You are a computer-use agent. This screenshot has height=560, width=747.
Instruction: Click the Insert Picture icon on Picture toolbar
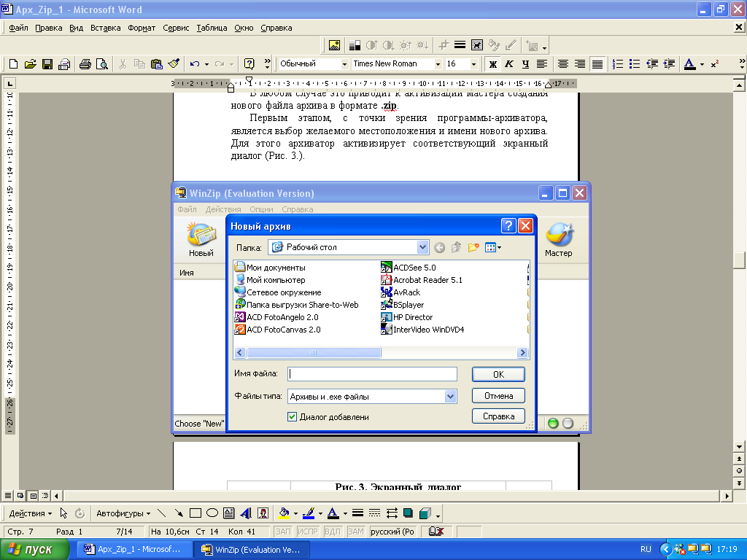point(334,45)
